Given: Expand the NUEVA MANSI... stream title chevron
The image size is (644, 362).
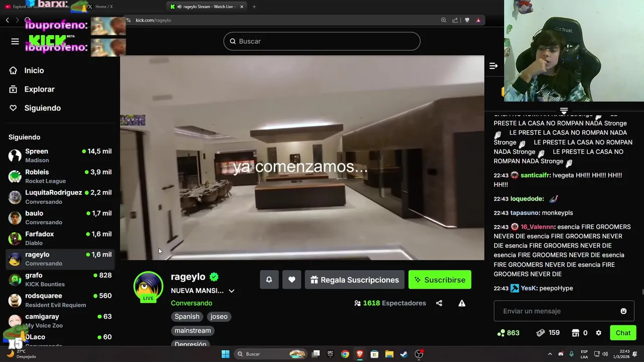Looking at the screenshot, I should pyautogui.click(x=231, y=291).
